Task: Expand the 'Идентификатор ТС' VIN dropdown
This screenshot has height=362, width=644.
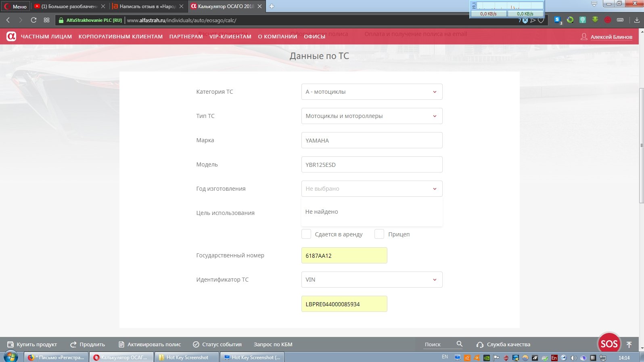Action: (x=372, y=280)
